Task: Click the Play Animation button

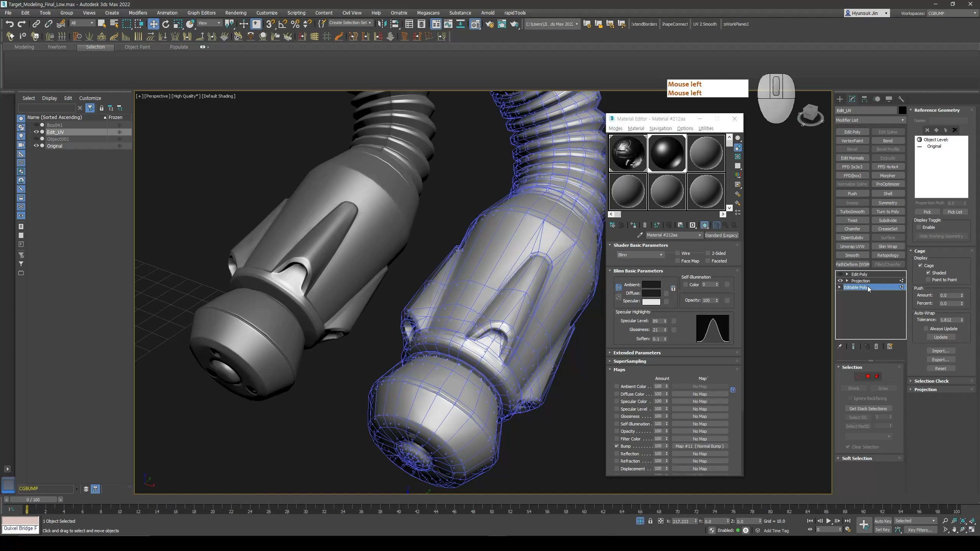Action: tap(828, 521)
